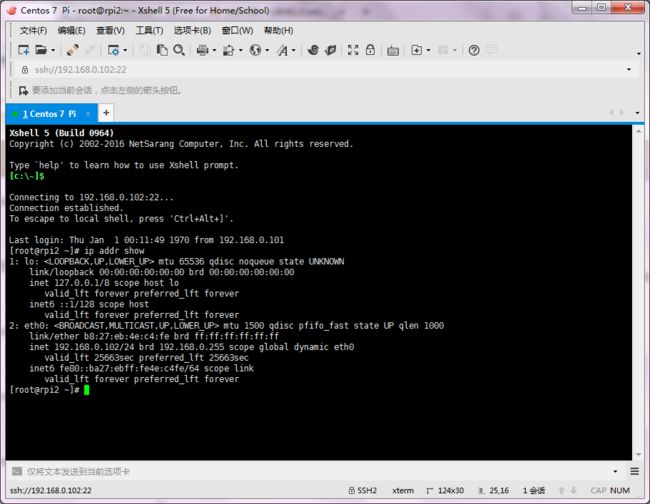Click the inet 192.168.0.102/24 line

(192, 347)
